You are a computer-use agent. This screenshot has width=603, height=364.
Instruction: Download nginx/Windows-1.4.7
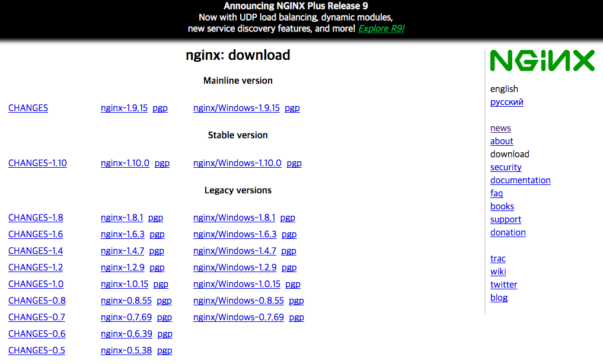point(235,251)
